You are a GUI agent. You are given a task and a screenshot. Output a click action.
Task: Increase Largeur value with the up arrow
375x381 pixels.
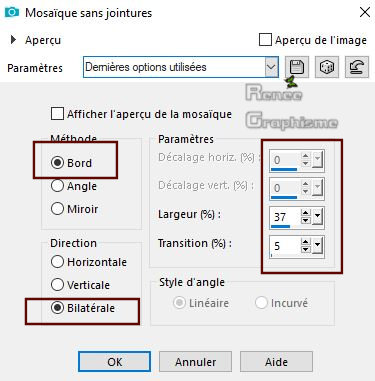(x=305, y=213)
